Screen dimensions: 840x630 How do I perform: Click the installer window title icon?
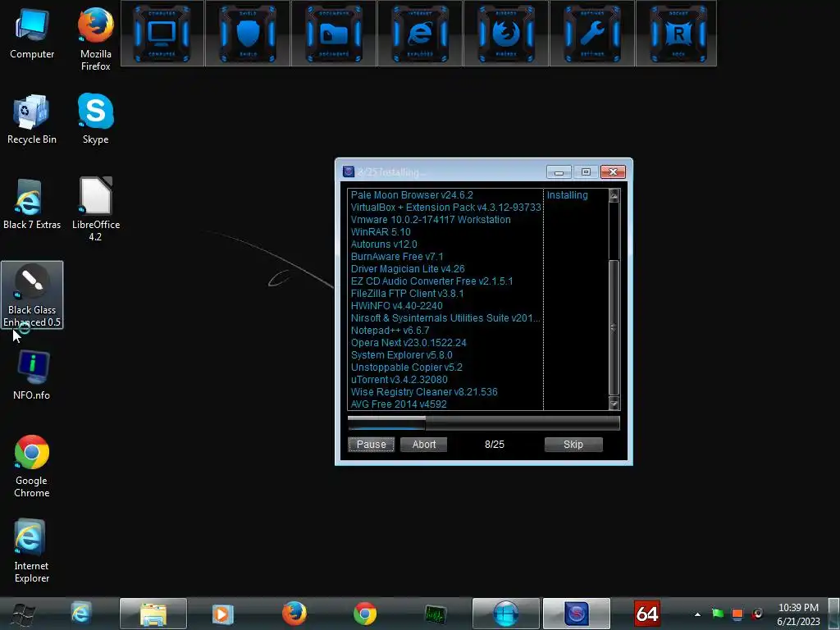click(349, 171)
